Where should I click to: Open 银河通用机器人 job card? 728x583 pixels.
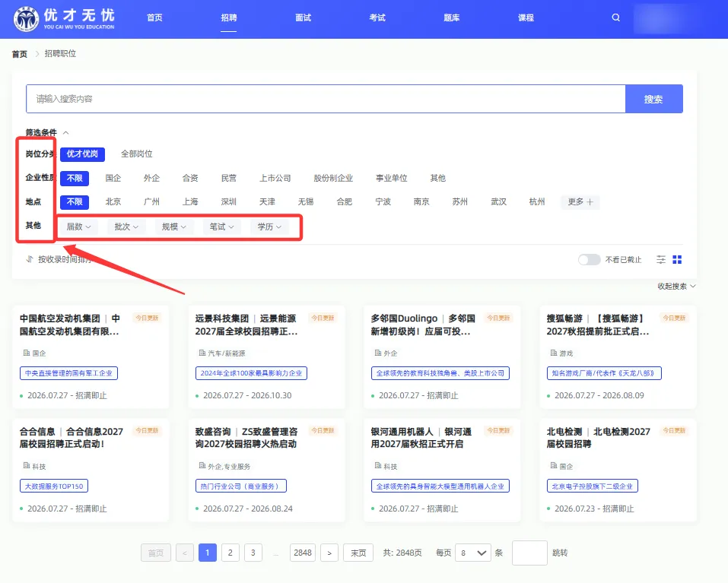coord(442,470)
